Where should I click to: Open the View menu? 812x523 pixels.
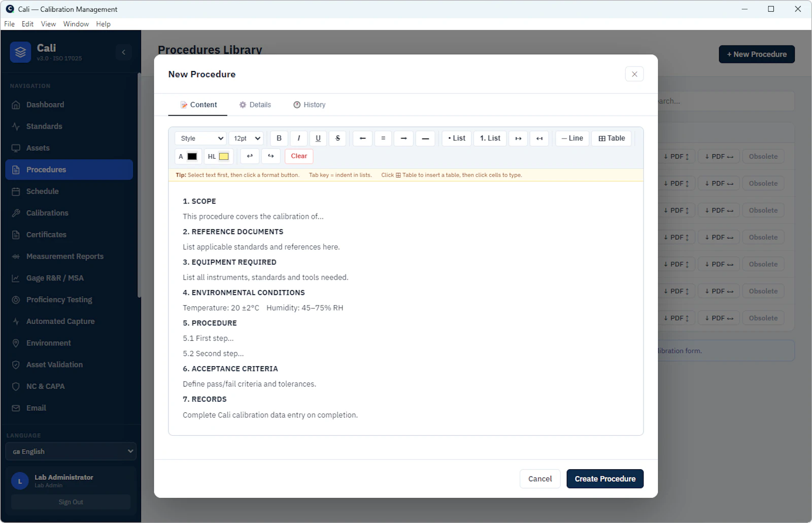pos(48,24)
